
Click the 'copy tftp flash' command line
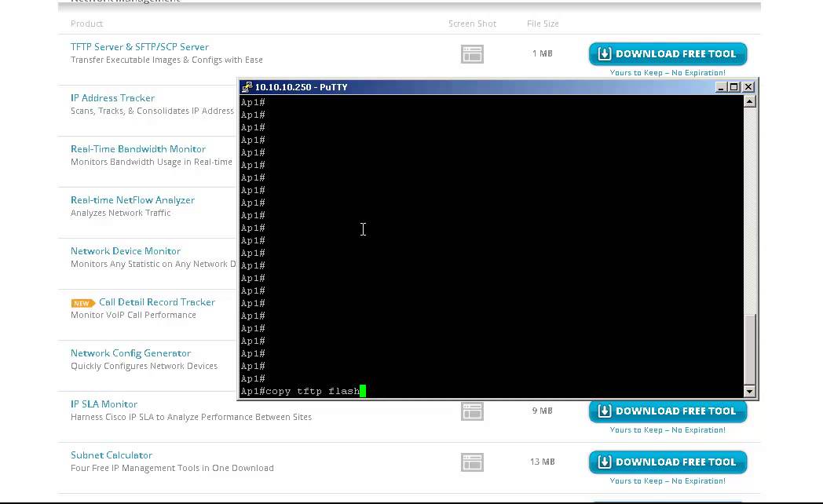point(303,391)
